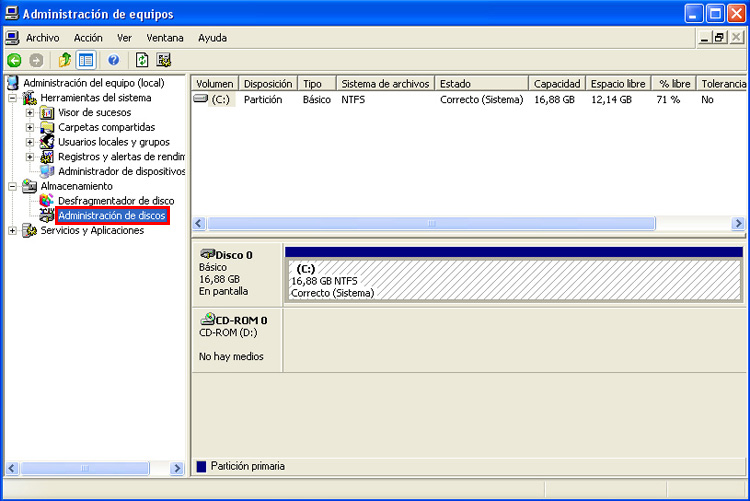
Task: Expand the Carpetas compartidas node
Action: click(30, 128)
